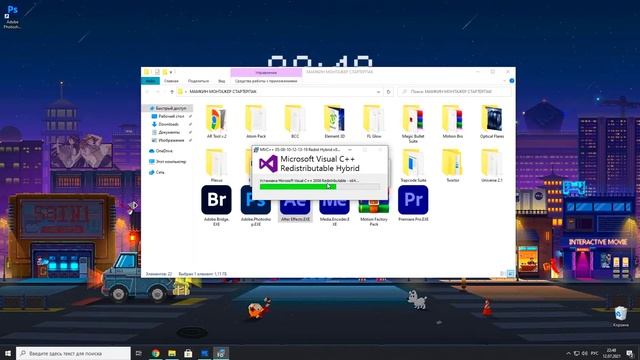Open the Magic Bullet Suite folder
Screen dimensions: 640x360
pos(413,124)
